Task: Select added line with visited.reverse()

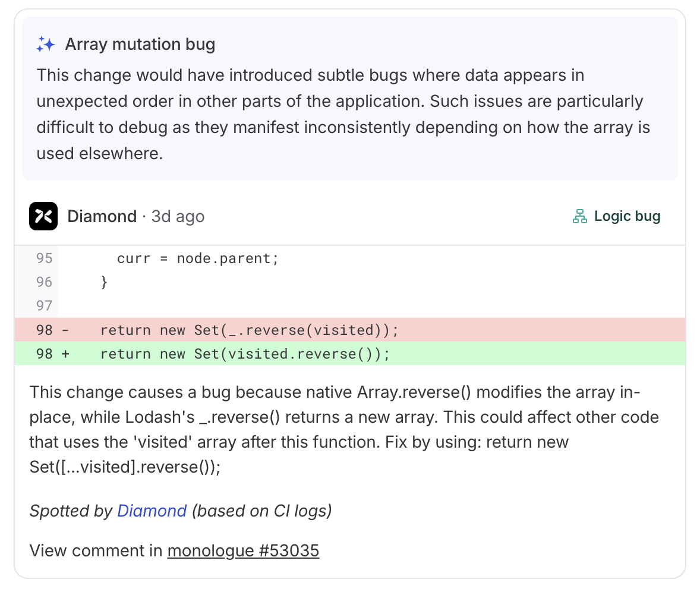Action: (350, 353)
